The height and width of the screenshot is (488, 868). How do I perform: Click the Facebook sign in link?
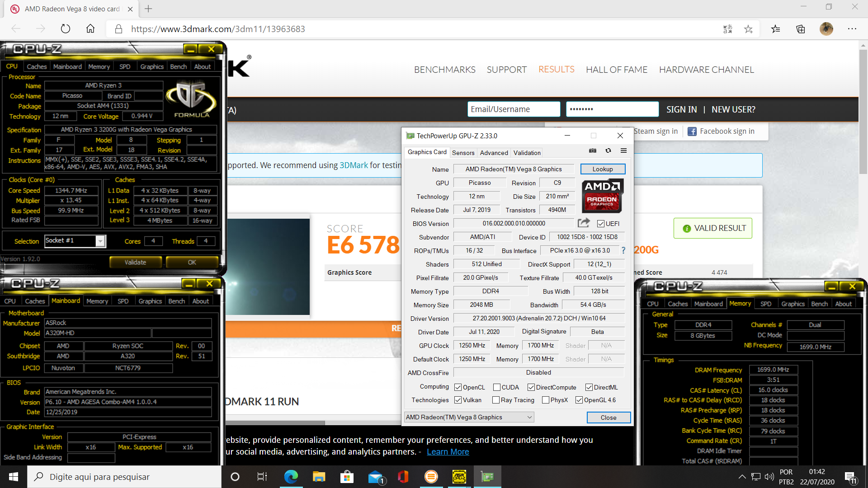pos(721,131)
